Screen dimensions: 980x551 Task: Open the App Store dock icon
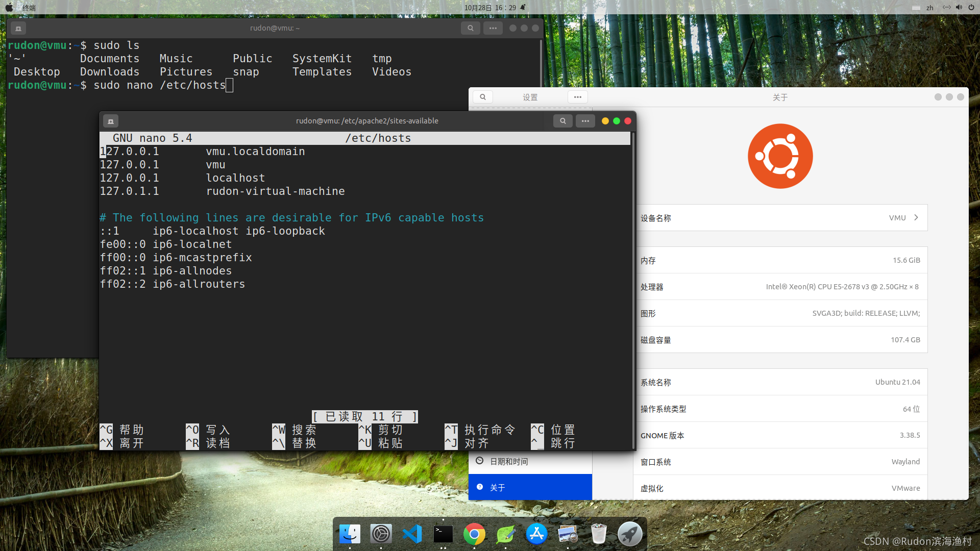click(536, 534)
